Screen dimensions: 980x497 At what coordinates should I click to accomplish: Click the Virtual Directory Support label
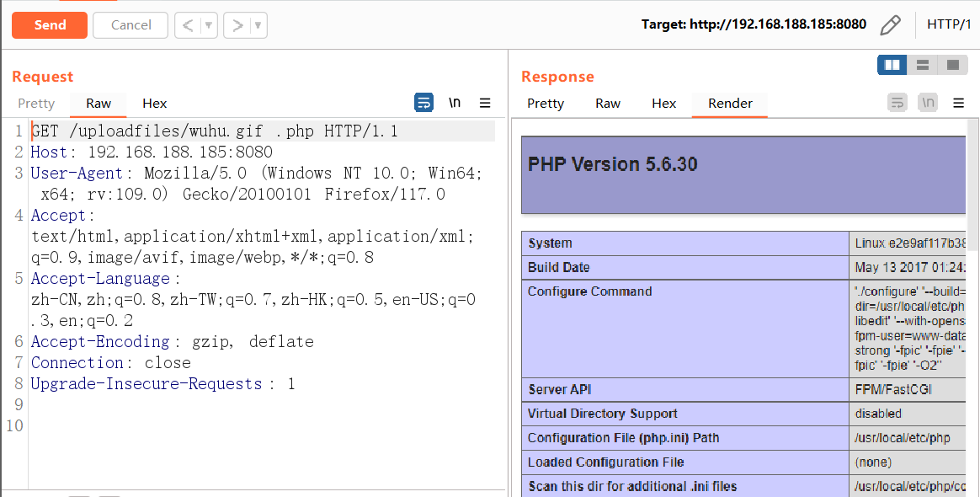click(603, 414)
